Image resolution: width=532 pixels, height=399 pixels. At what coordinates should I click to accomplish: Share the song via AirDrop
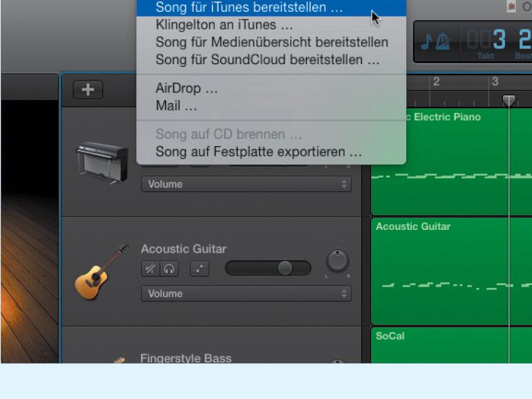point(187,89)
